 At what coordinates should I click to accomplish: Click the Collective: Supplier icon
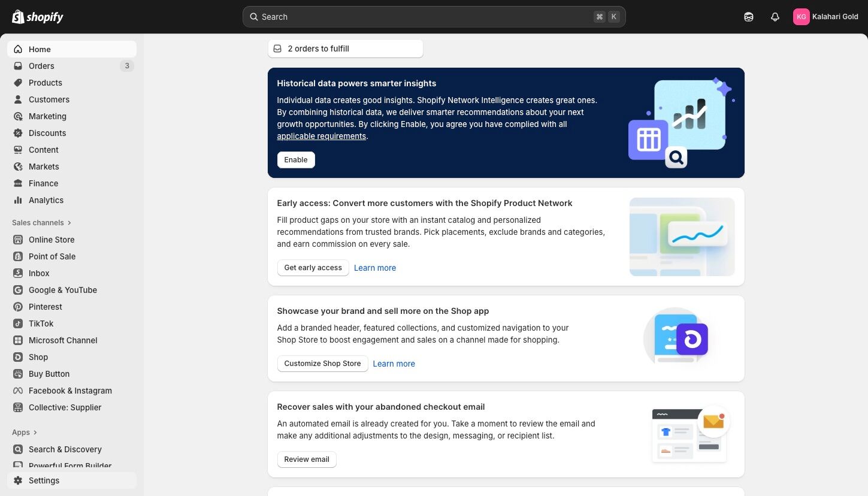click(x=18, y=407)
